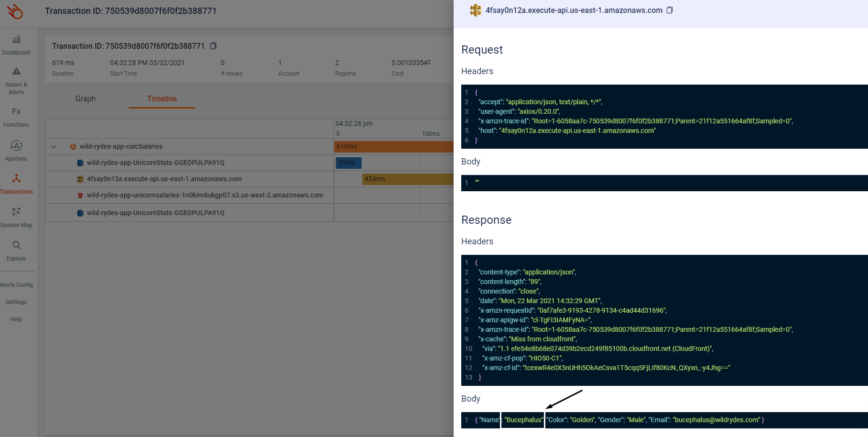868x437 pixels.
Task: Click the bucephalus@wildrydes.com email value
Action: (716, 420)
